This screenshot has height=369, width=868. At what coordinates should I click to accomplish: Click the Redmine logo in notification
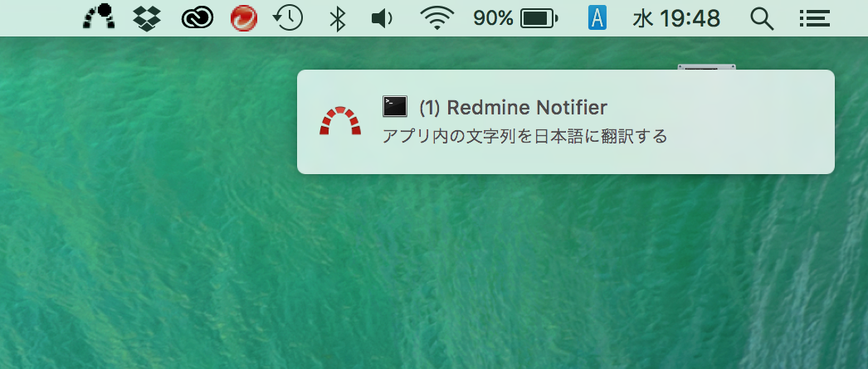340,121
